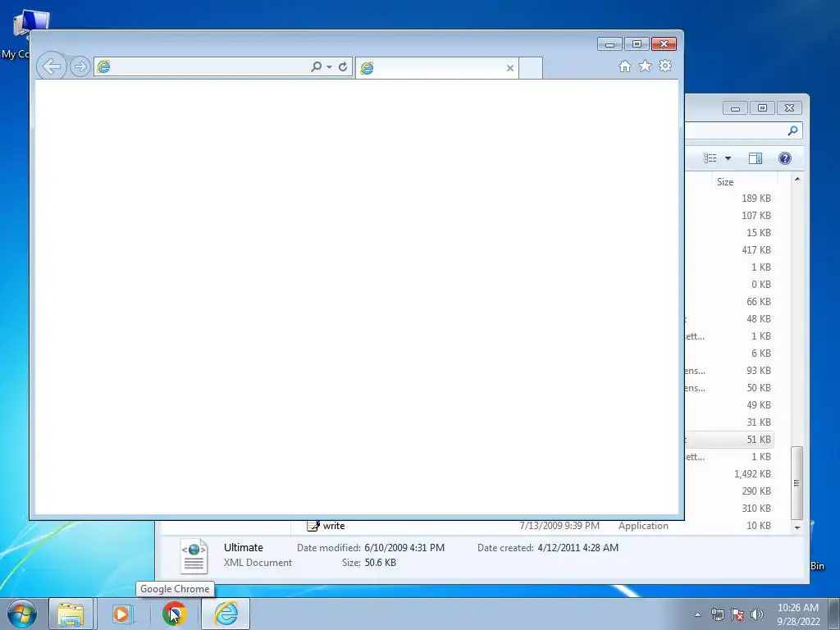Change the view in Explorer window

710,158
